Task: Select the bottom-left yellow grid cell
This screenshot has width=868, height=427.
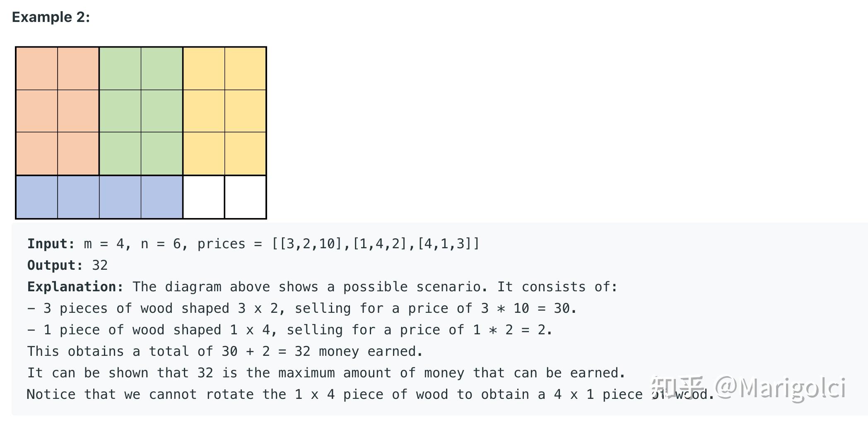Action: 204,154
